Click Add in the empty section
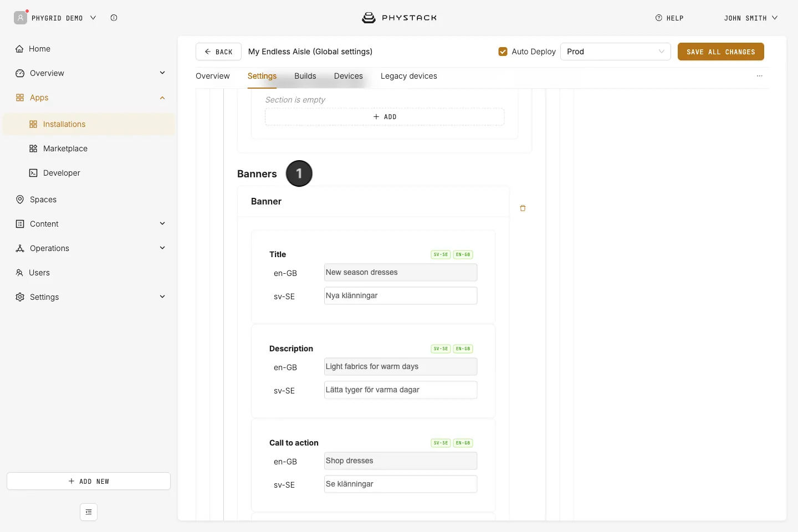The width and height of the screenshot is (798, 532). click(x=385, y=117)
